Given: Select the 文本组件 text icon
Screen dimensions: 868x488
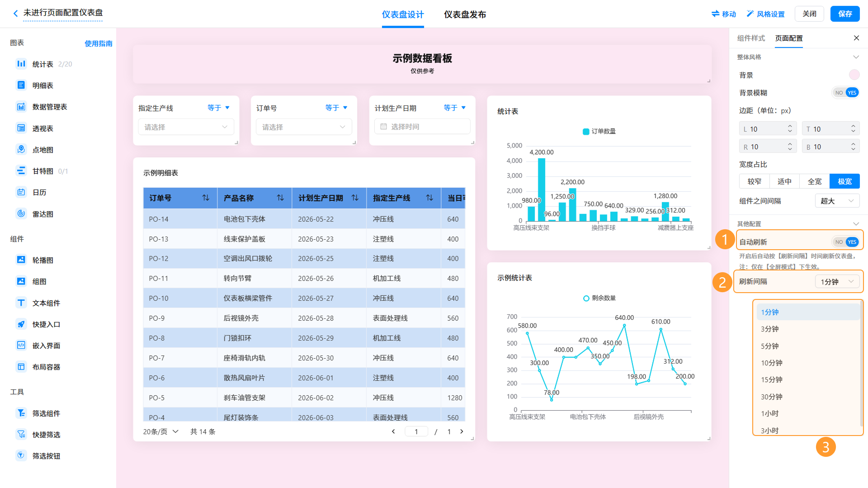Looking at the screenshot, I should click(x=21, y=303).
